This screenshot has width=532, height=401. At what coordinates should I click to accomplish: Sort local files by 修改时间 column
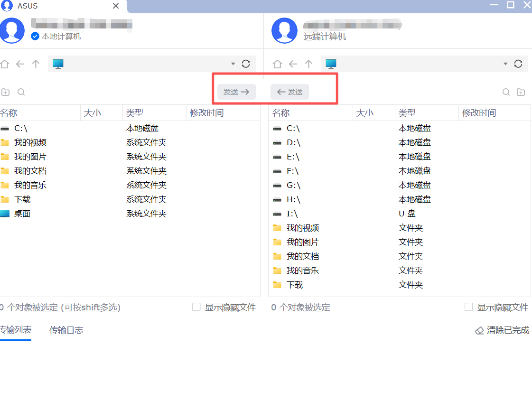tap(223, 113)
